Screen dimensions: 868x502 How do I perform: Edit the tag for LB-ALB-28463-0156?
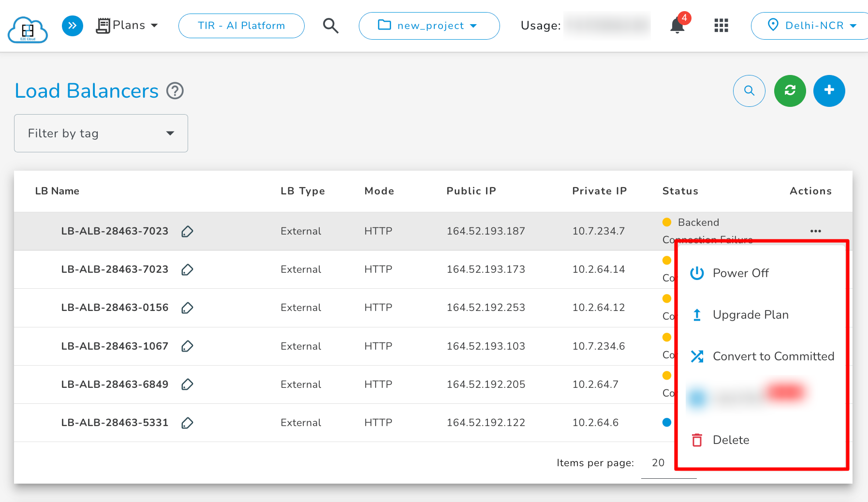coord(188,308)
